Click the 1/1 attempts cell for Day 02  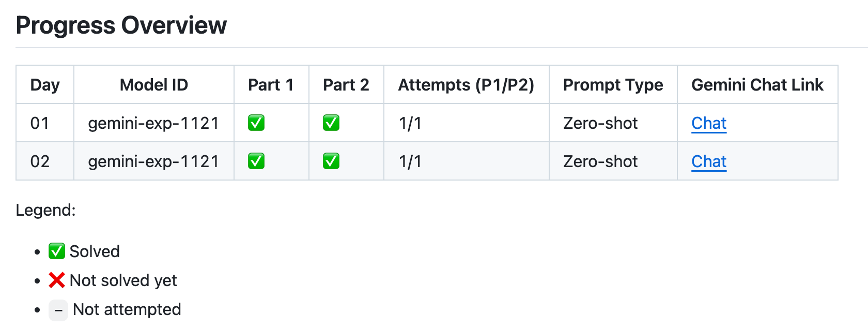410,161
